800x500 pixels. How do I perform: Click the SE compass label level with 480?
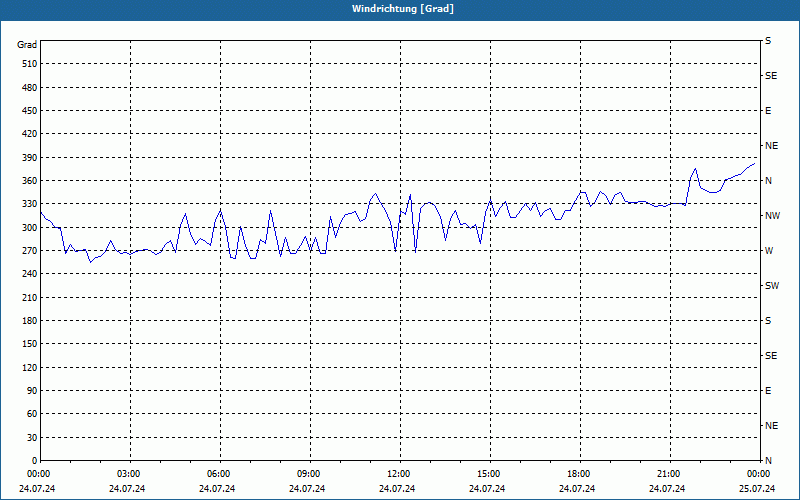[x=771, y=76]
